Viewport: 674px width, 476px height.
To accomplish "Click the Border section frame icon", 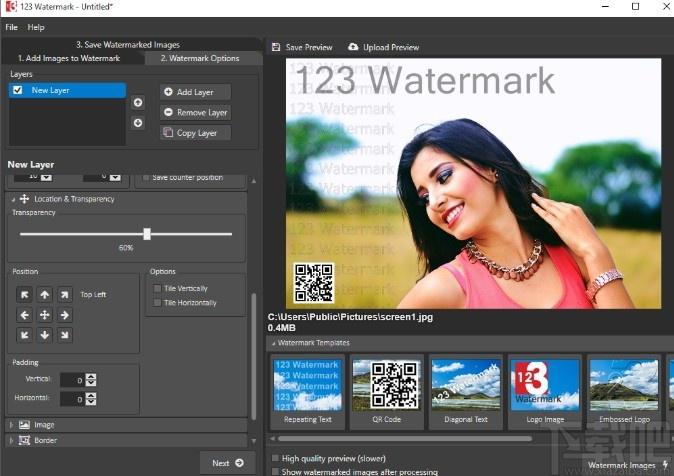I will click(24, 440).
